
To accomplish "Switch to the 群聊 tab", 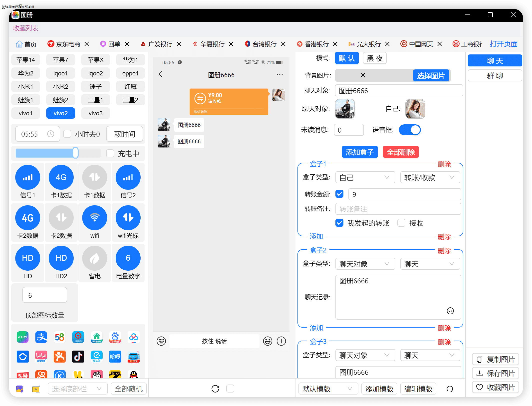I will tap(495, 75).
